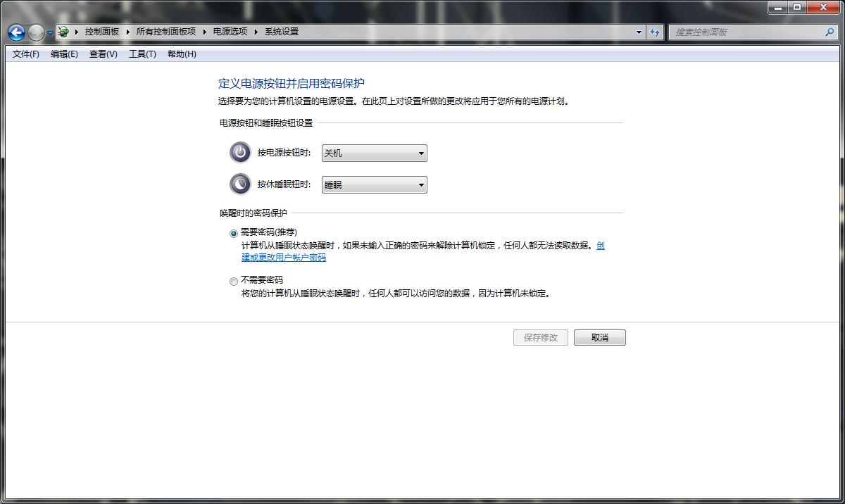
Task: Click the 唤醒时的密码保护 section label
Action: 254,213
